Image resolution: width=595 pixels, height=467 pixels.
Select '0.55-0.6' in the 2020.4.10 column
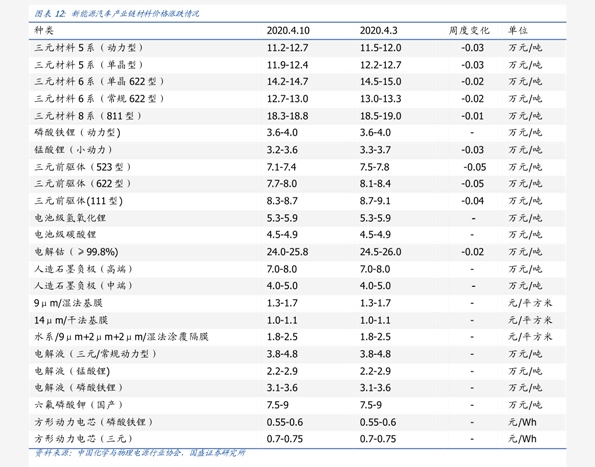pyautogui.click(x=285, y=422)
